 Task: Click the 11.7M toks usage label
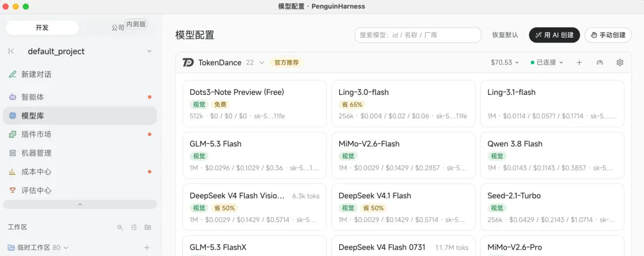pos(452,248)
